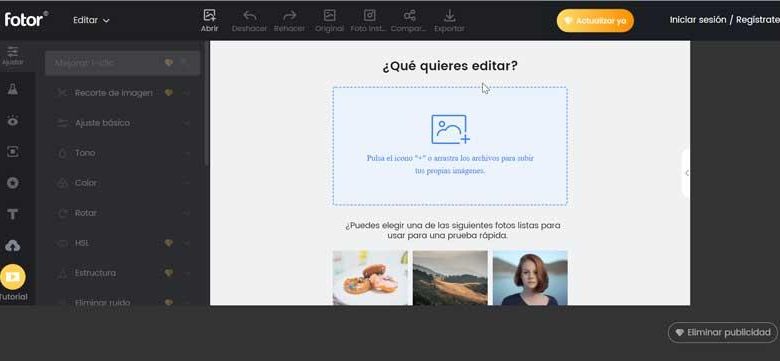The height and width of the screenshot is (361, 780).
Task: Select the Text tool T icon
Action: pos(12,214)
